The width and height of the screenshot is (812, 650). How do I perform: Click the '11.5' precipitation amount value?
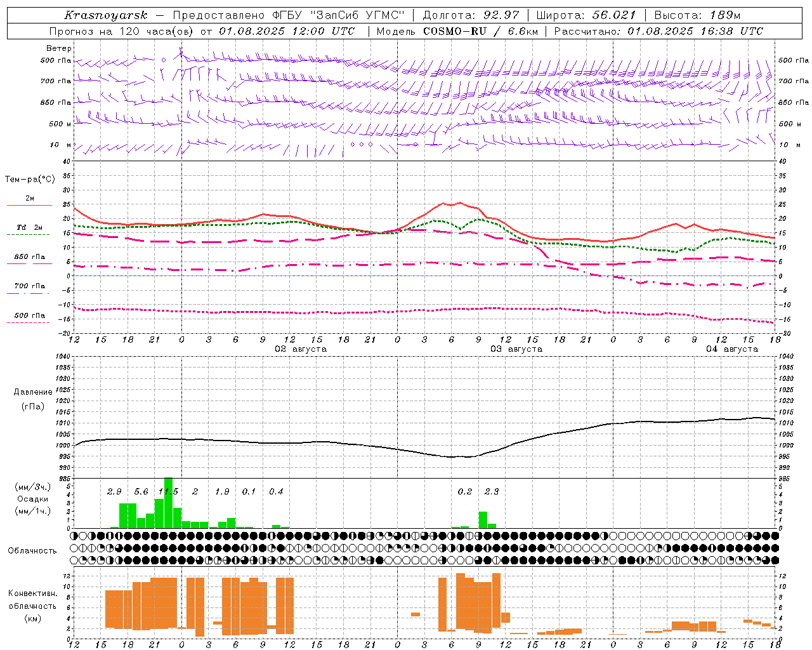(168, 492)
